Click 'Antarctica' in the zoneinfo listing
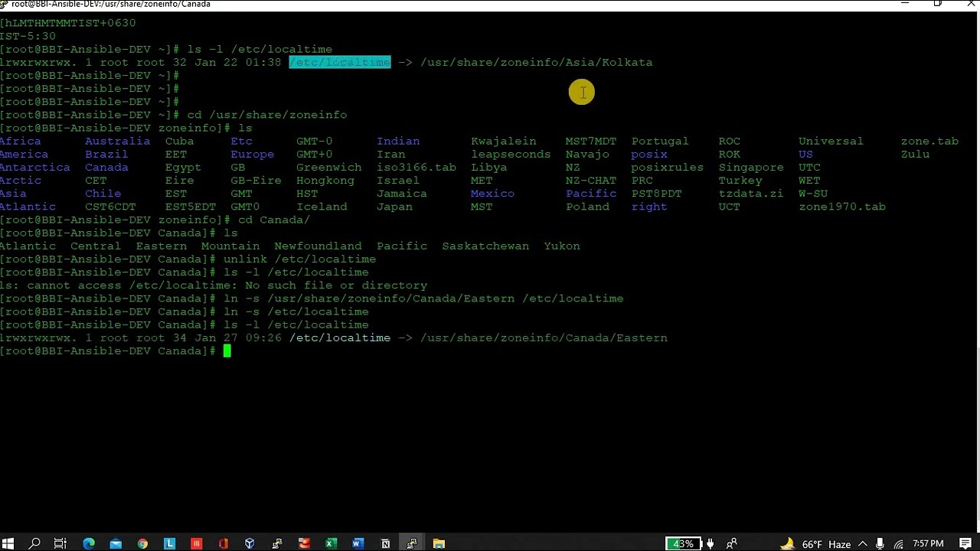Image resolution: width=980 pixels, height=551 pixels. click(x=35, y=167)
